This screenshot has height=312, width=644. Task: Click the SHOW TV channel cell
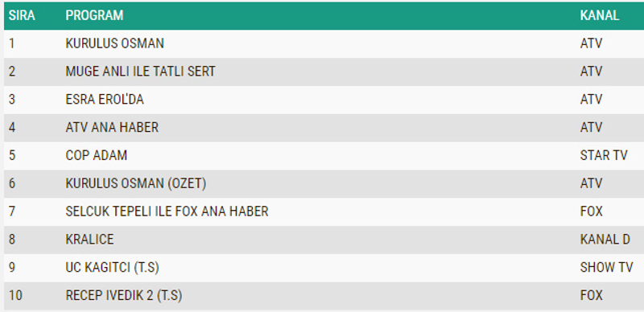(607, 267)
